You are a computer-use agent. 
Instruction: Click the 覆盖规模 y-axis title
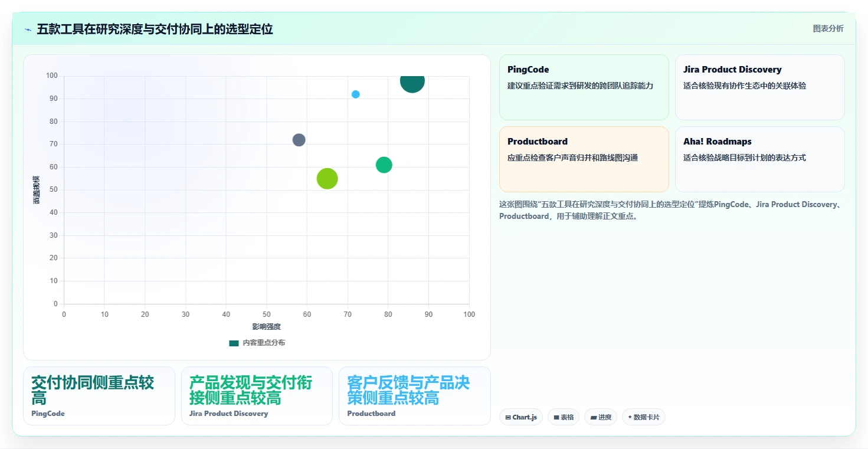pos(37,190)
